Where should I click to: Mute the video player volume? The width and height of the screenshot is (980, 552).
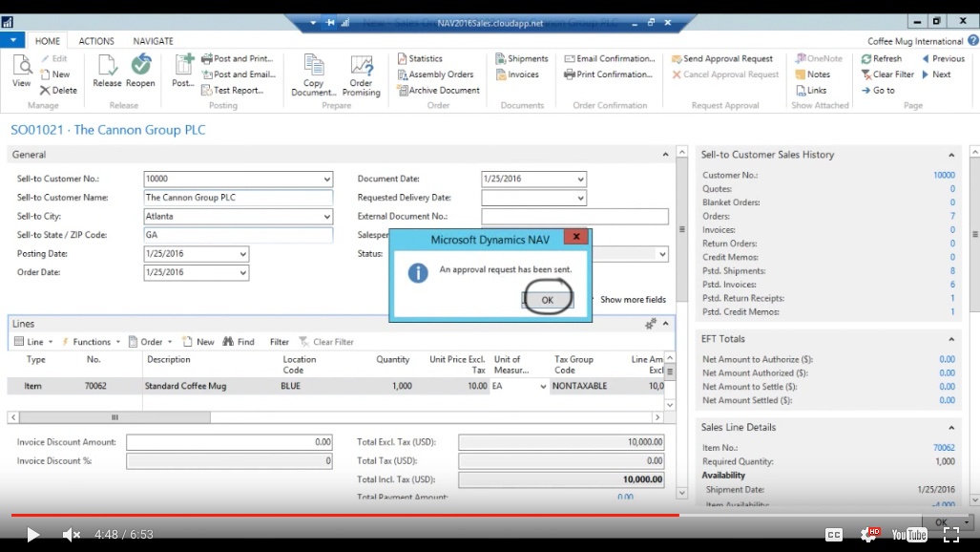[x=71, y=535]
